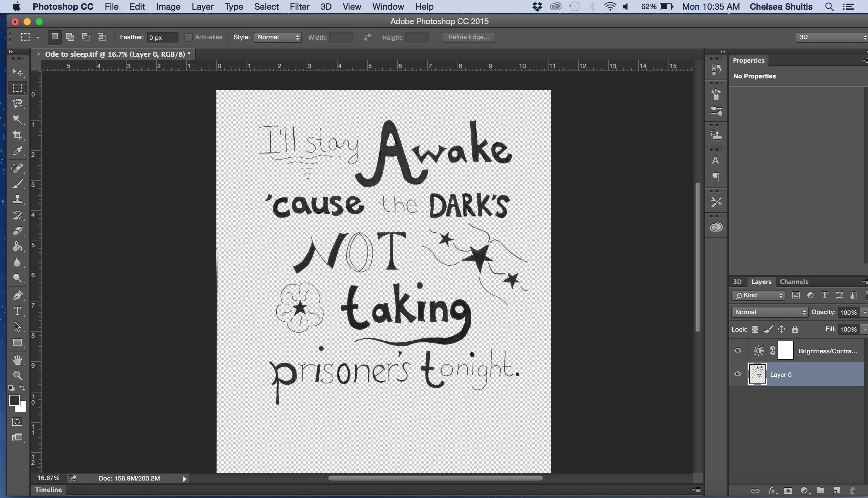Screen dimensions: 868x498
Task: Open layer styles with the fx icon
Action: (x=772, y=490)
